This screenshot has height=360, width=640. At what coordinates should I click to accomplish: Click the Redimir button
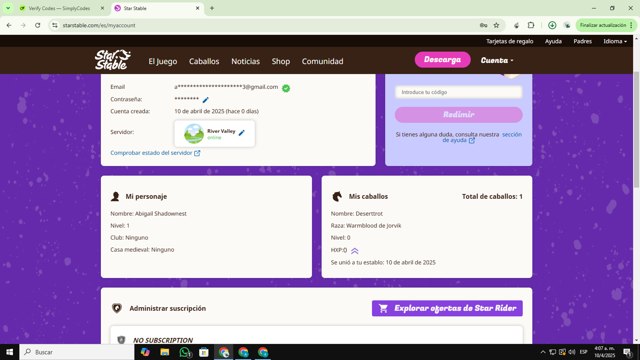458,115
